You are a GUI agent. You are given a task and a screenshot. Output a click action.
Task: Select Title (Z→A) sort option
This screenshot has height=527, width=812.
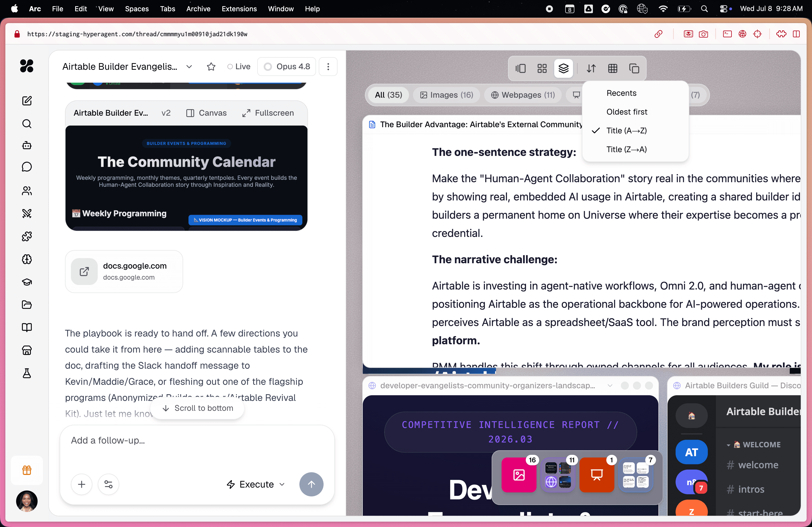click(x=635, y=149)
